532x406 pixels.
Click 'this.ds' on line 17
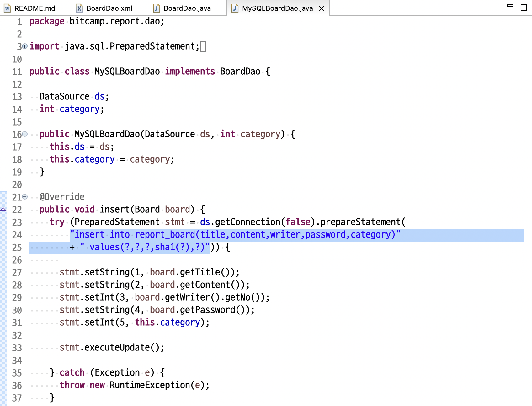[x=67, y=147]
